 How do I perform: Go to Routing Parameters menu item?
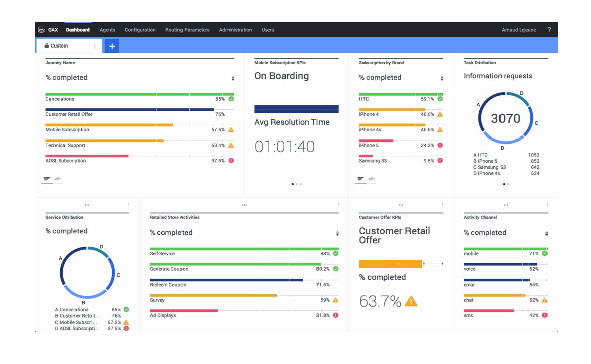[x=187, y=30]
